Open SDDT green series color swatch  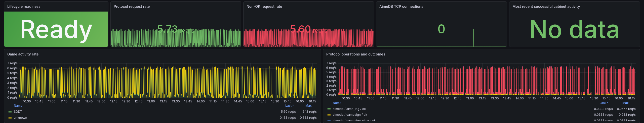pyautogui.click(x=10, y=112)
